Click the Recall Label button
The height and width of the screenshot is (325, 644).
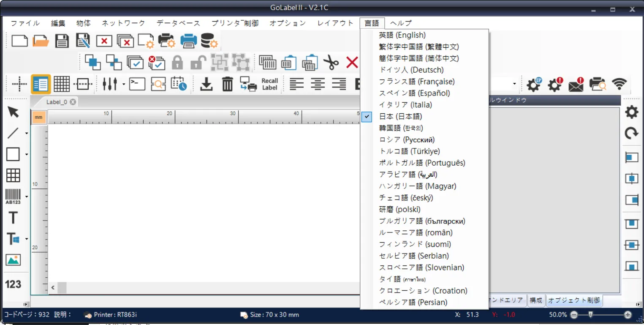269,84
